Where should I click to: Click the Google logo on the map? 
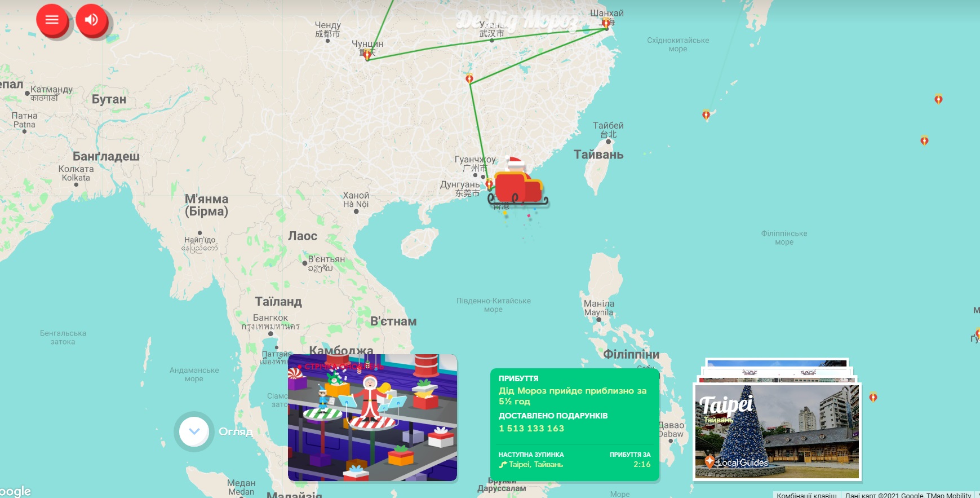point(15,491)
